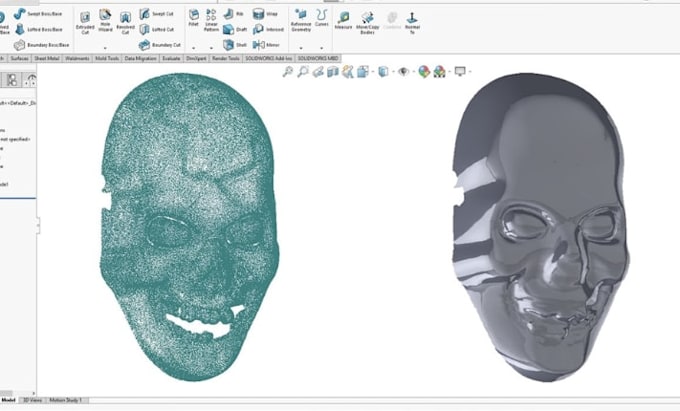Click the teal point cloud skull

189,227
